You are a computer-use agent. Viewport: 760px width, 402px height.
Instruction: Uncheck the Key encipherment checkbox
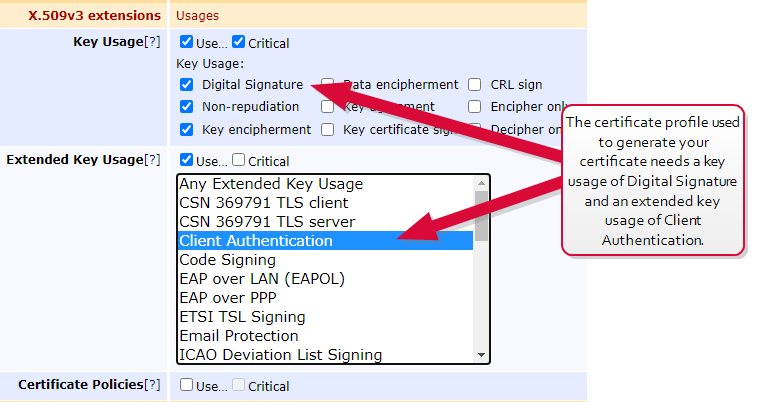coord(187,129)
